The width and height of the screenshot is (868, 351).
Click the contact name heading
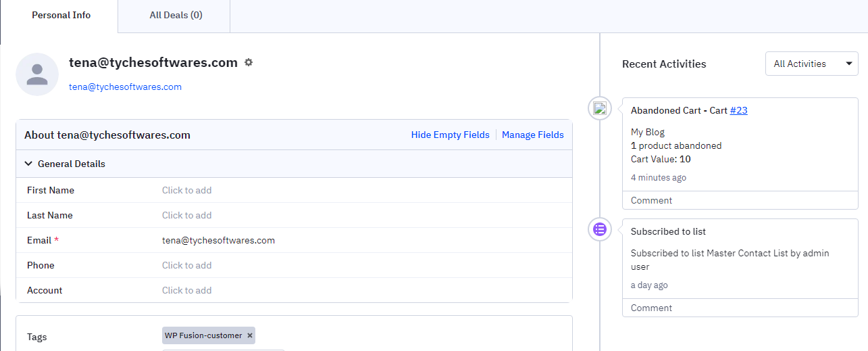(x=153, y=62)
